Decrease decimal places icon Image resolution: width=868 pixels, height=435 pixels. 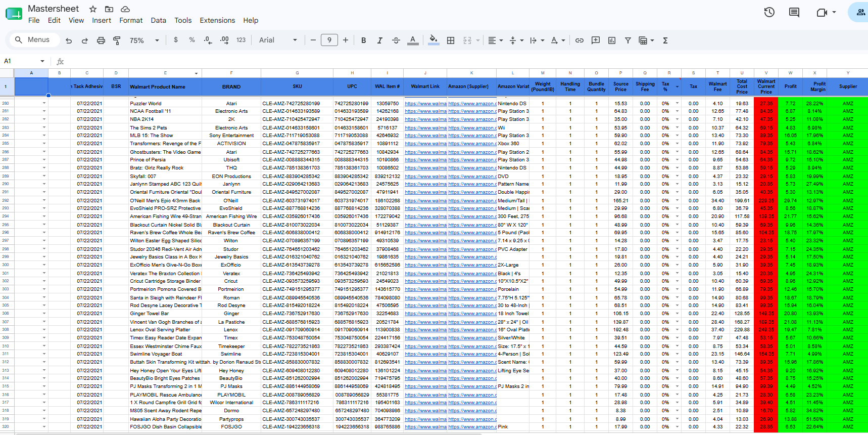[208, 40]
